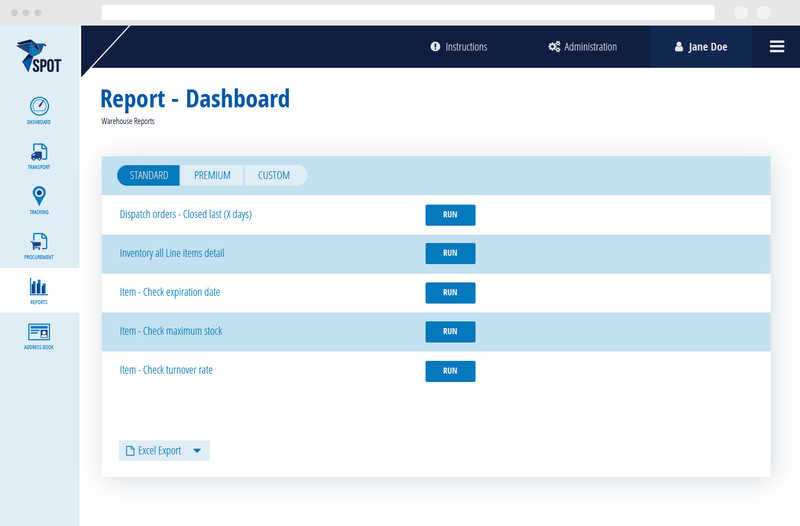This screenshot has width=800, height=526.
Task: Run Inventory all Line items detail
Action: 450,254
